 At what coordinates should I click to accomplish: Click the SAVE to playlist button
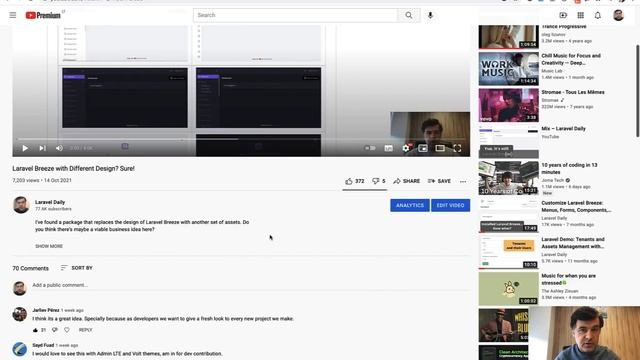(x=439, y=181)
